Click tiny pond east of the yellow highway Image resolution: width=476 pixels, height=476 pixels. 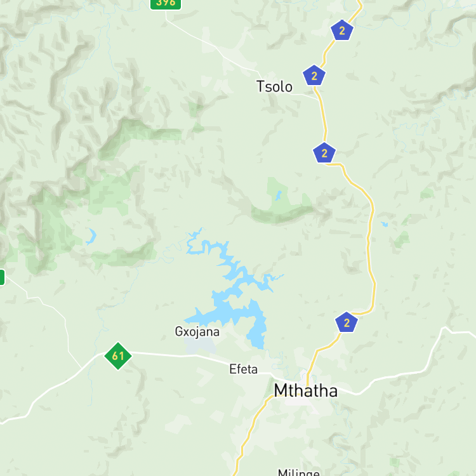pos(385,224)
